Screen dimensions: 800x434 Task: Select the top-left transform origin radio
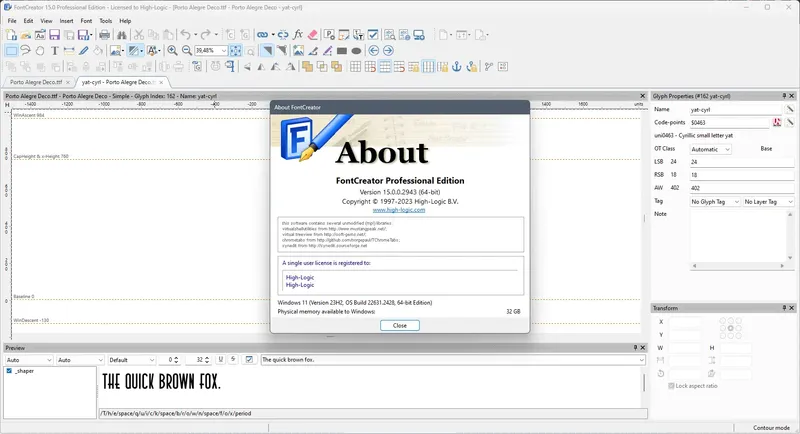(722, 320)
